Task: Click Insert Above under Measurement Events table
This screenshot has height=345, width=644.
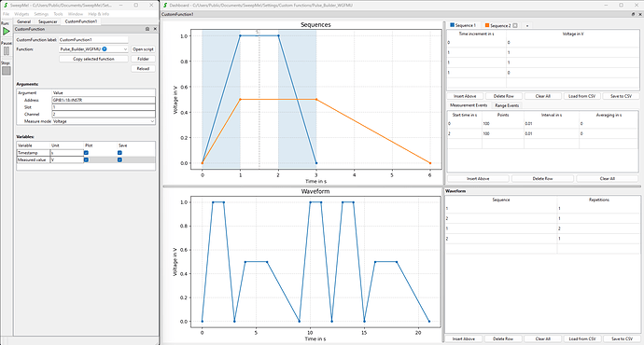Action: pos(478,178)
